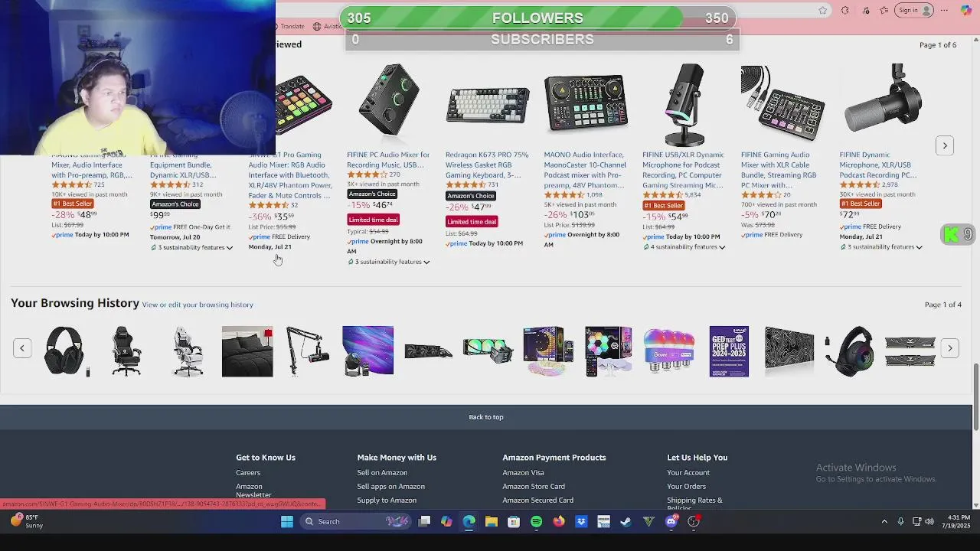Click the Limited time deal badge for Redragon keyboard
The image size is (980, 551).
click(472, 222)
